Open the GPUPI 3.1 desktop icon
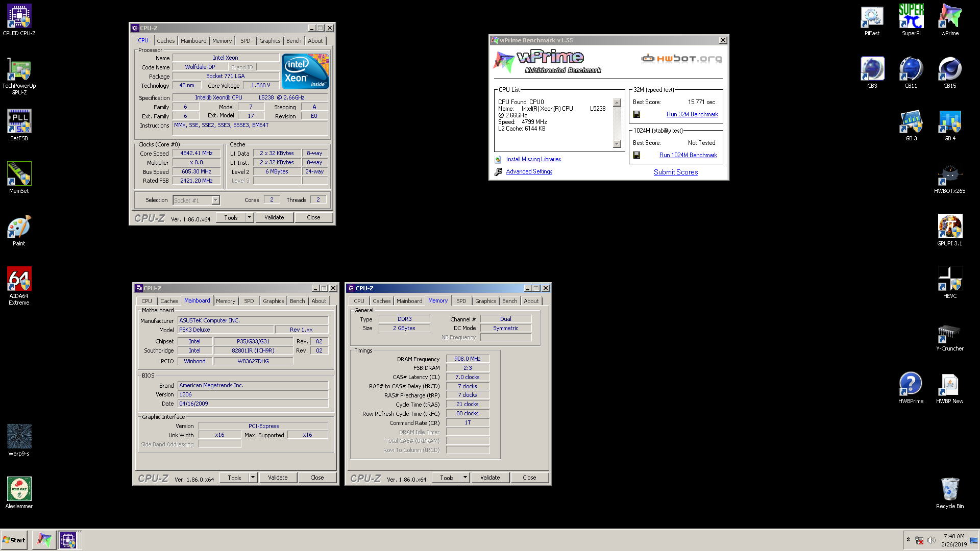Viewport: 980px width, 551px height. tap(950, 230)
